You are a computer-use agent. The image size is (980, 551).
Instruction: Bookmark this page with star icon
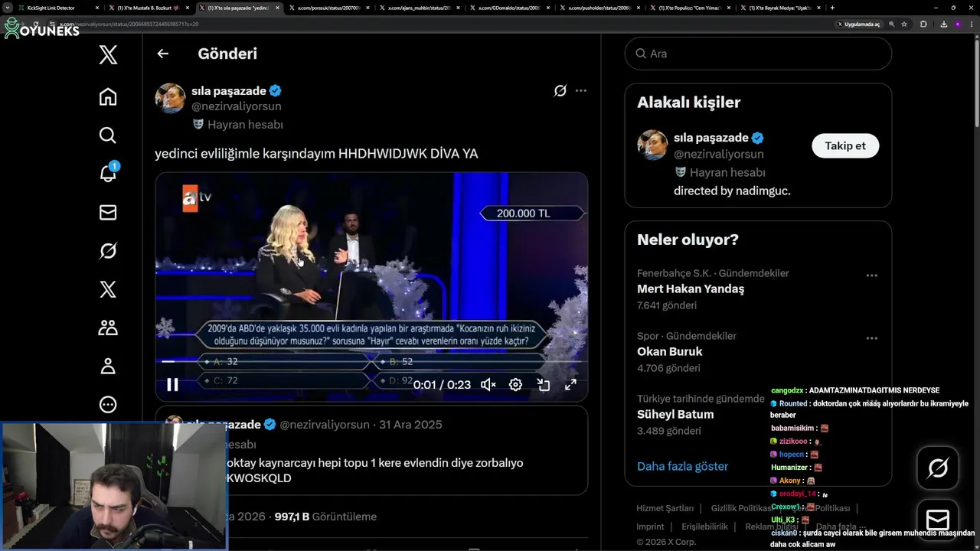click(904, 24)
